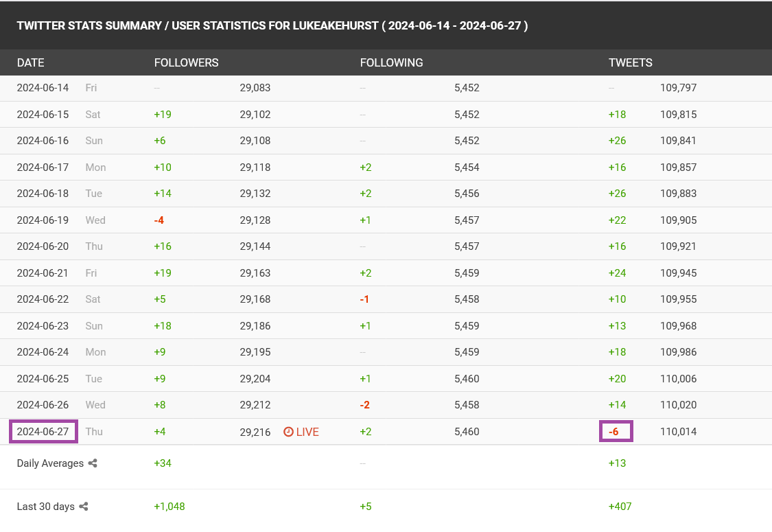Select the date 2024-06-15
The image size is (772, 532).
pyautogui.click(x=43, y=114)
